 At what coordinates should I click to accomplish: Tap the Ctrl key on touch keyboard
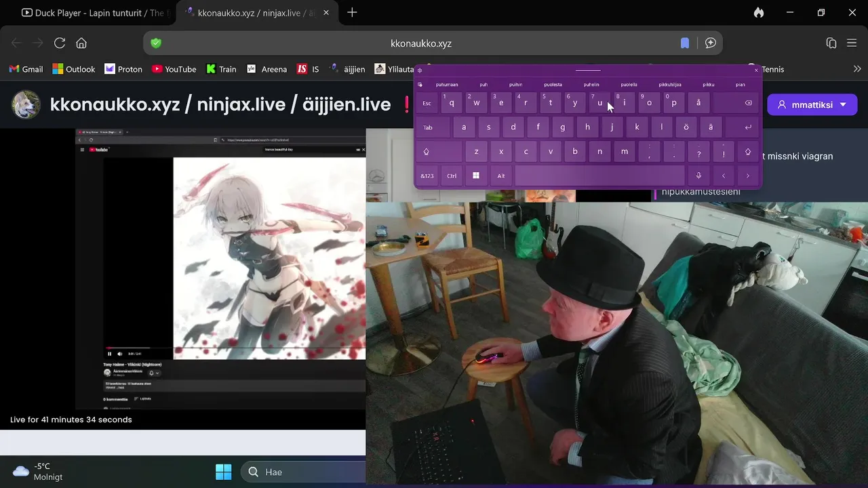click(452, 176)
